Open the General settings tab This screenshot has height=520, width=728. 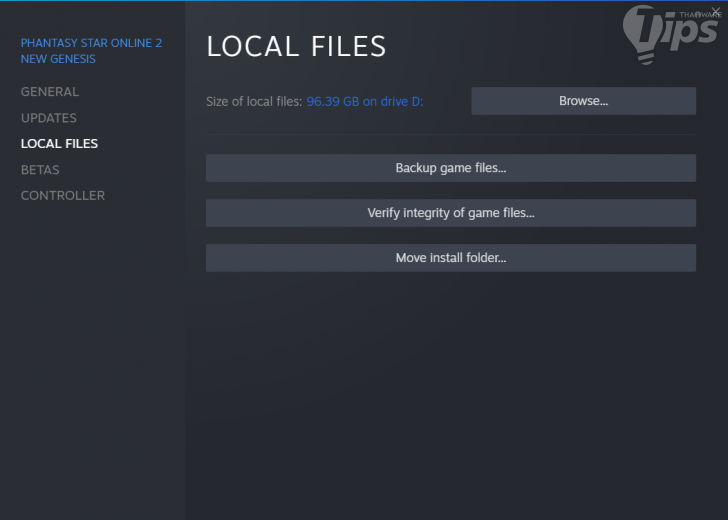[x=50, y=92]
